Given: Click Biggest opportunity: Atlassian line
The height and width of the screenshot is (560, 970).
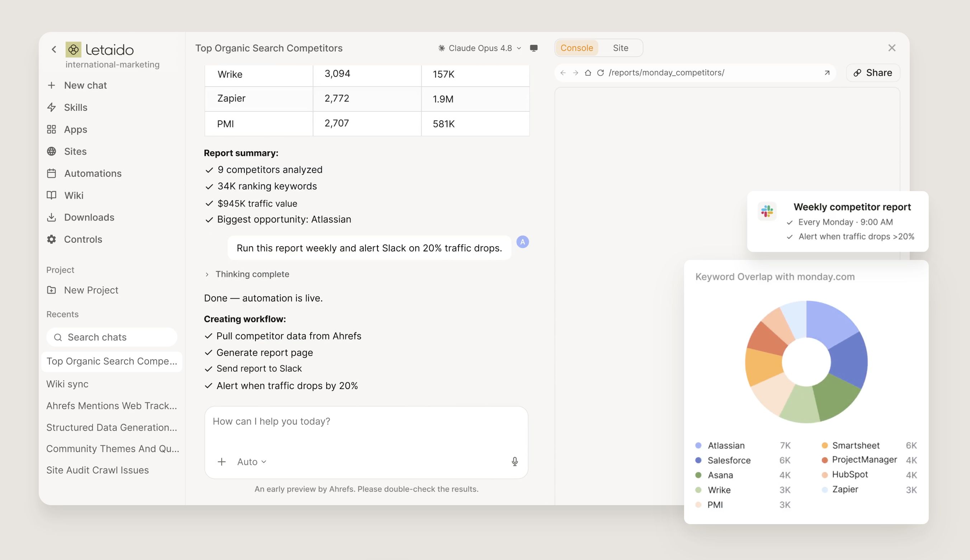Looking at the screenshot, I should (x=278, y=219).
